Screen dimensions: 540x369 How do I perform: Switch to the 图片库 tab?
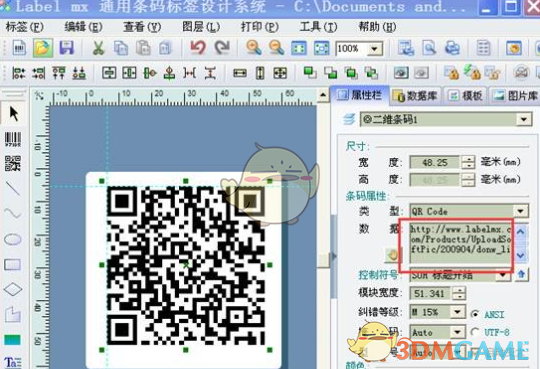pos(515,96)
